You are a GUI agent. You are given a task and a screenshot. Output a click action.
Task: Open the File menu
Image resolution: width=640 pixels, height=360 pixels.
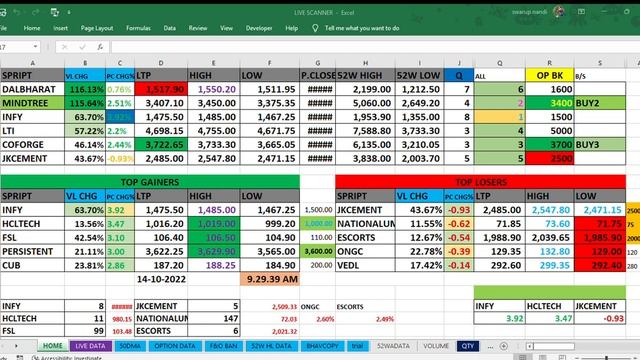coord(3,28)
